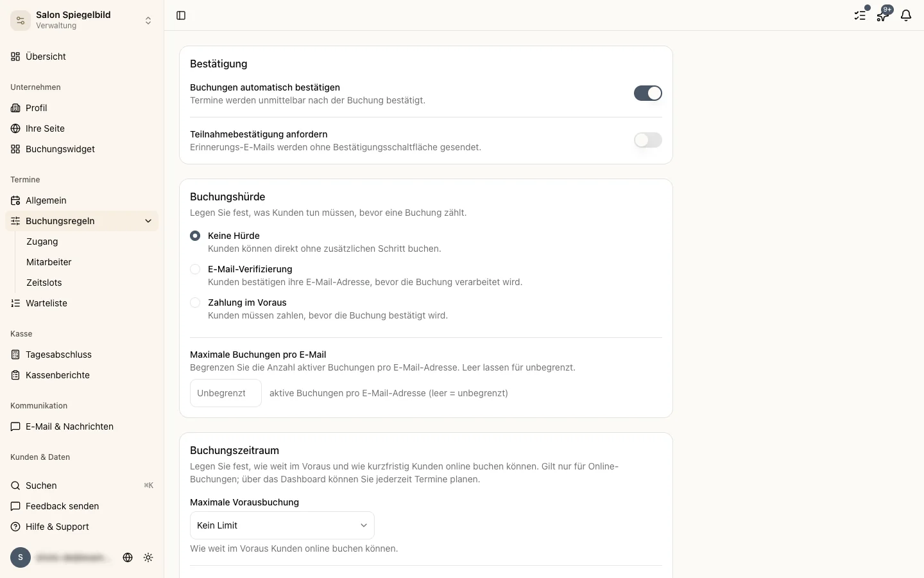Image resolution: width=924 pixels, height=578 pixels.
Task: Disable automatic booking confirmation toggle
Action: 648,93
